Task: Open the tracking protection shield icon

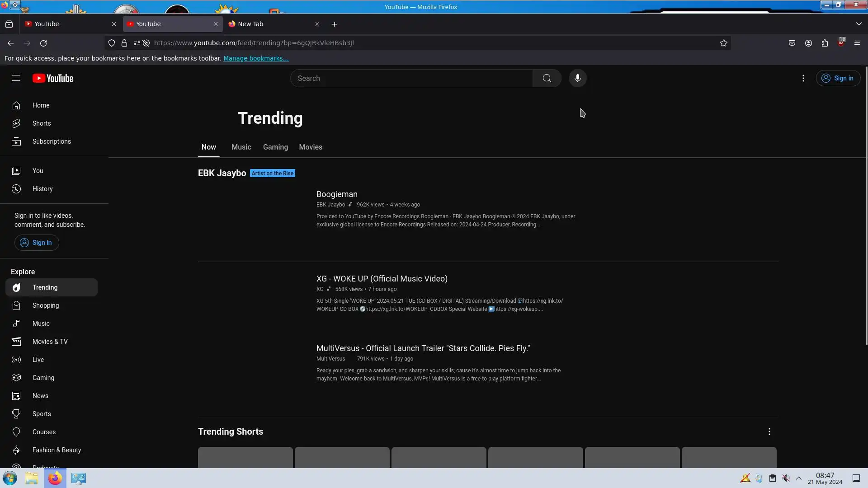Action: pos(112,43)
